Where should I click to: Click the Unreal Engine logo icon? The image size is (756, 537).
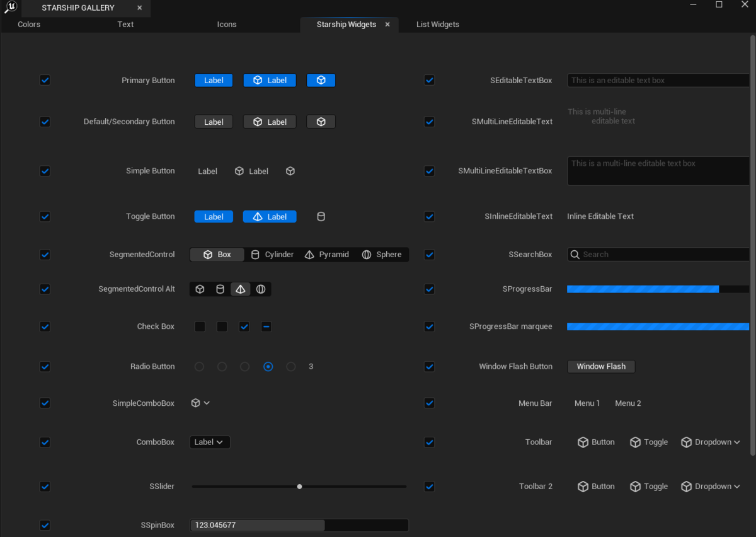(x=10, y=8)
